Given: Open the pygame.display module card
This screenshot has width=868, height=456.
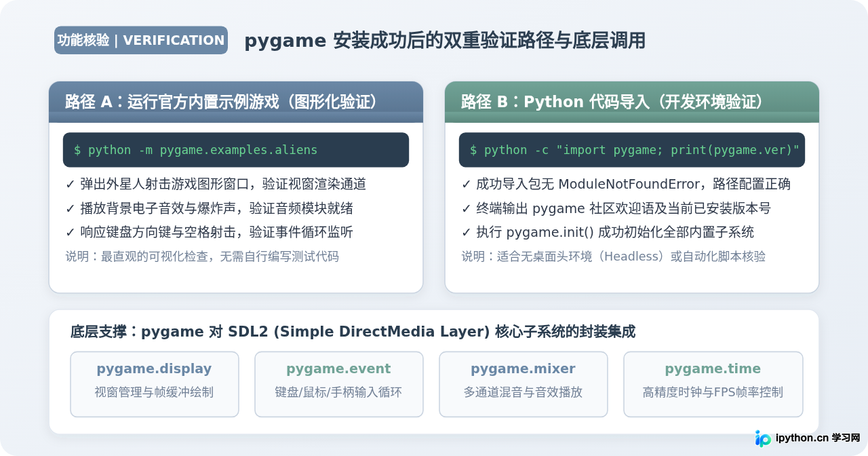Looking at the screenshot, I should click(155, 384).
